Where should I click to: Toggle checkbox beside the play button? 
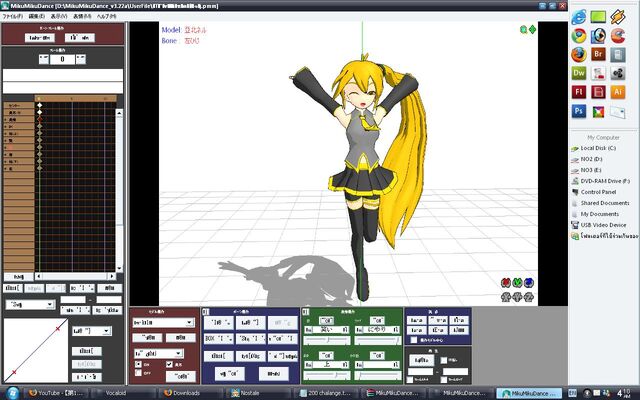[x=444, y=360]
